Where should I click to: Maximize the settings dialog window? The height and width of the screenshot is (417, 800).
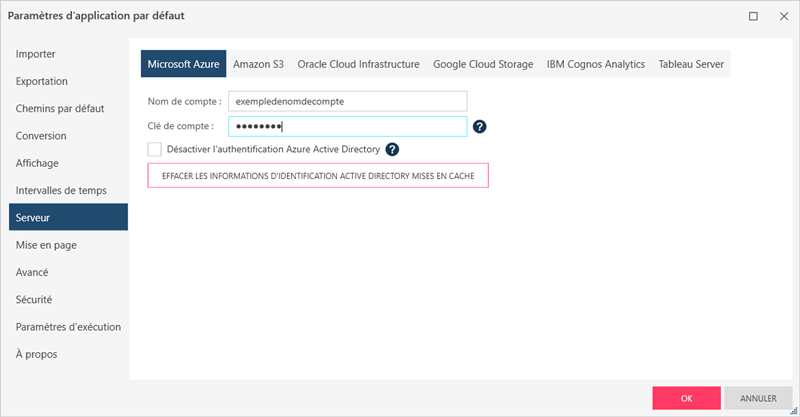tap(754, 16)
